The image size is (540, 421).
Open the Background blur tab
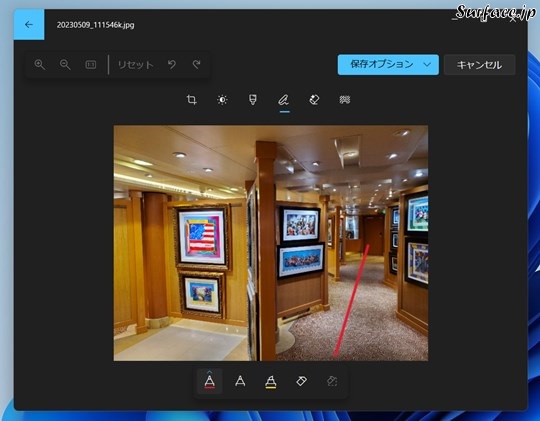(345, 100)
